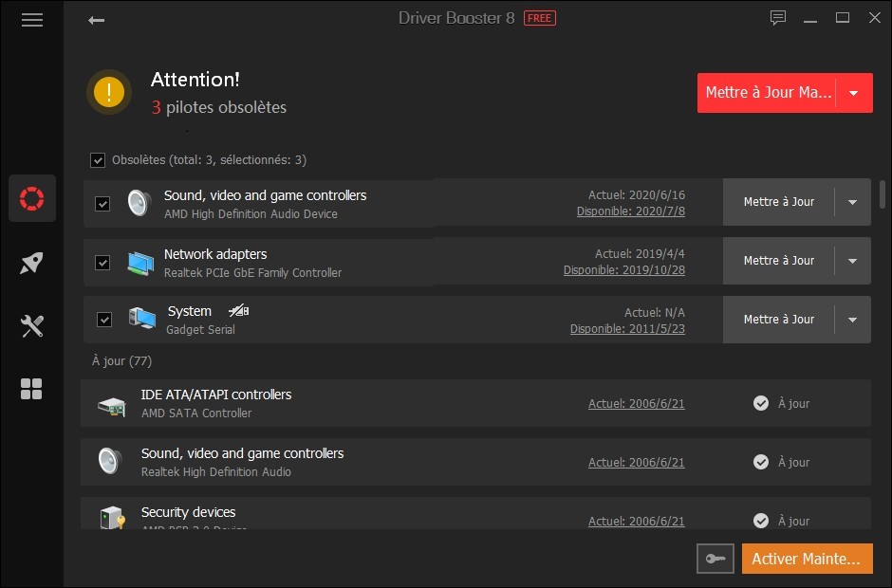Select the Driver Booster 8 title text
892x588 pixels.
[456, 18]
